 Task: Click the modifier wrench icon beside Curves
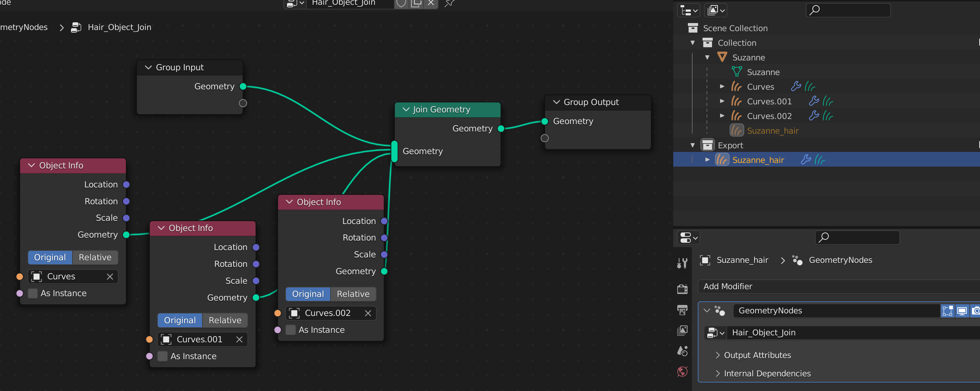click(796, 87)
